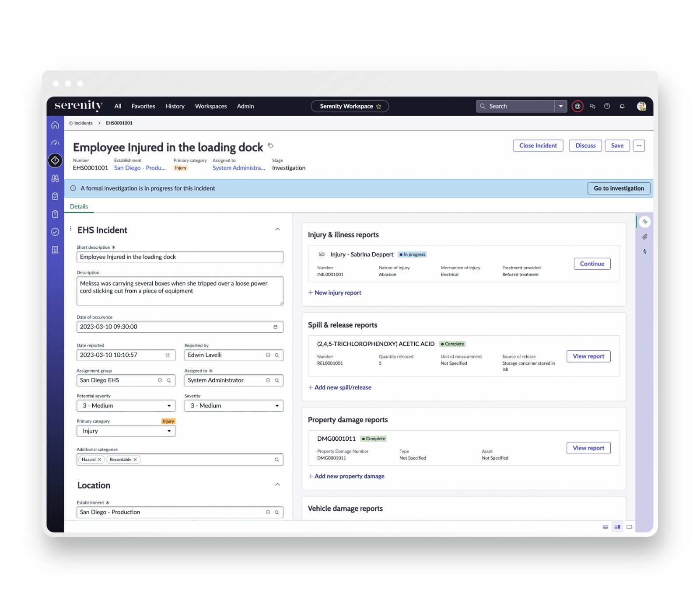Screen dimensions: 700x606
Task: Show the activity stream panel
Action: pyautogui.click(x=645, y=222)
